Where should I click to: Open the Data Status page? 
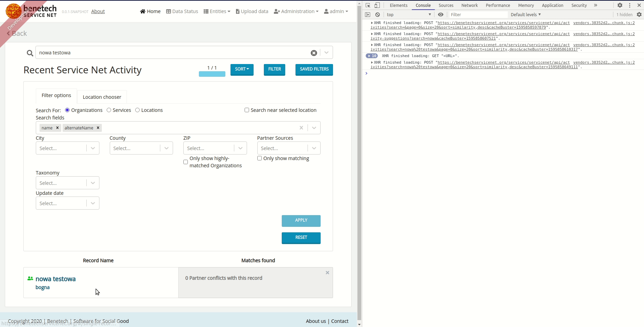[x=182, y=11]
